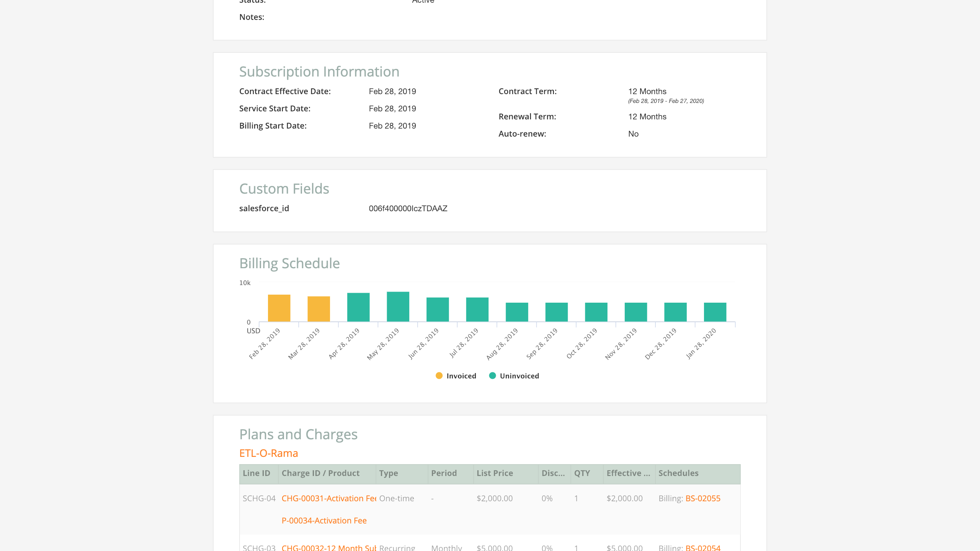This screenshot has height=551, width=980.
Task: Select the salesforce_id value text
Action: click(x=408, y=209)
